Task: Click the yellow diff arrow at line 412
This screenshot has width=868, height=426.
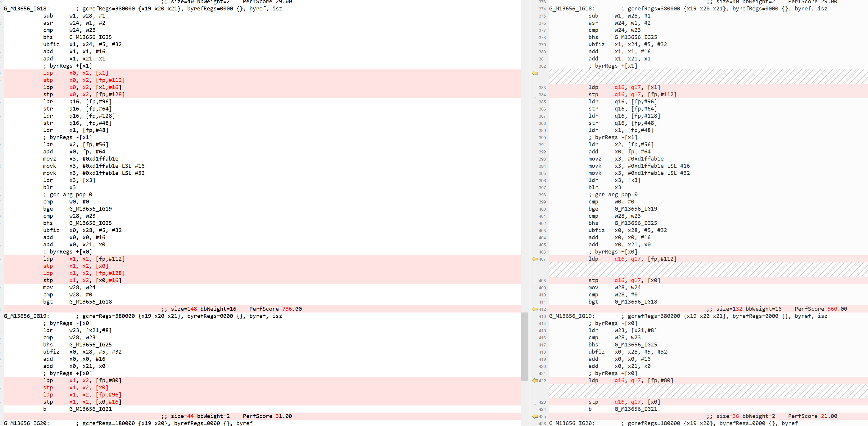Action: 536,309
